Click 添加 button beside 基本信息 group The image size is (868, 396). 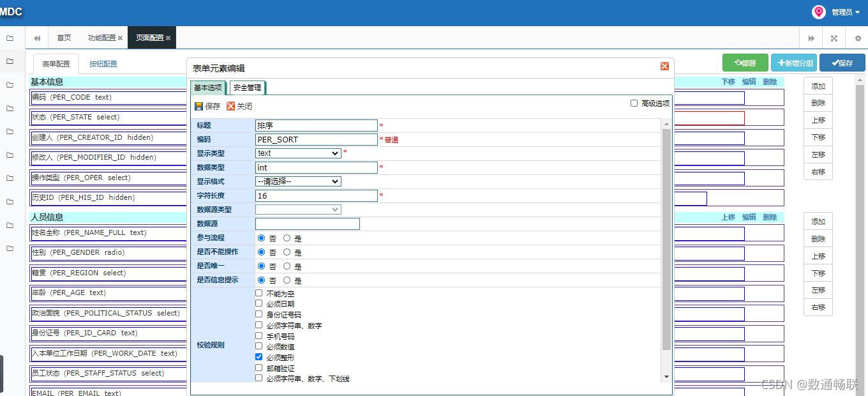click(x=818, y=86)
